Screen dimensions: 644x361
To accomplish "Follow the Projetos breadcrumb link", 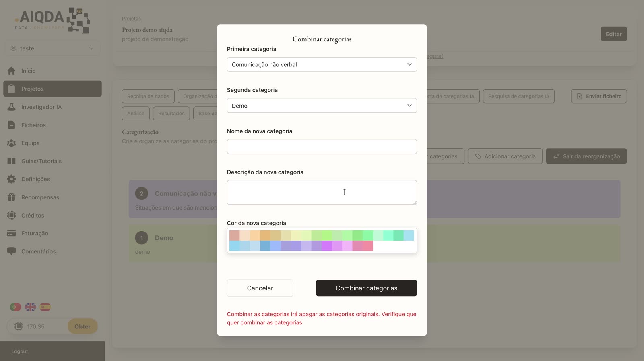I will point(131,19).
